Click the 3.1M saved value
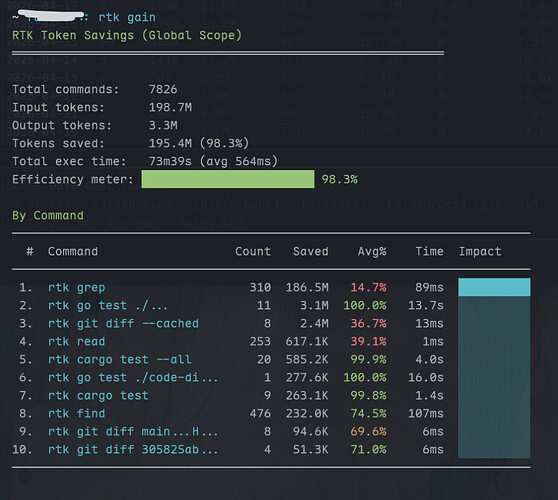Screen dimensions: 558x500 [x=314, y=305]
